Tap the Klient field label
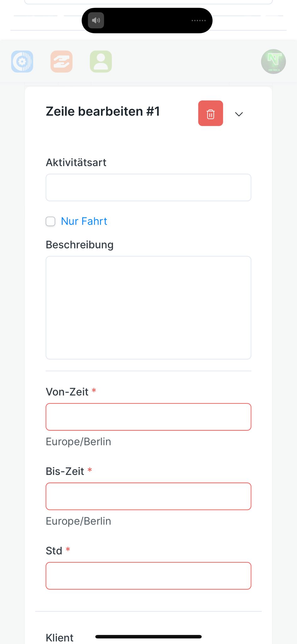Image resolution: width=297 pixels, height=644 pixels. 59,637
